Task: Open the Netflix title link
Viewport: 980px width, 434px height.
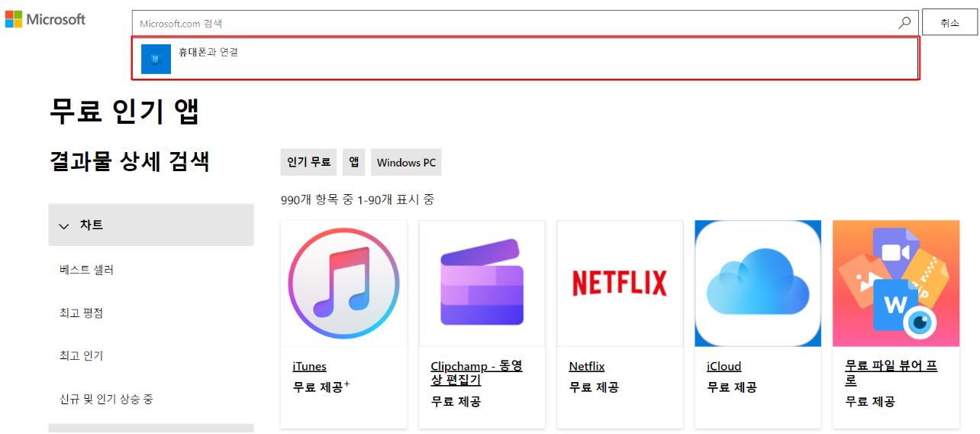Action: [x=586, y=366]
